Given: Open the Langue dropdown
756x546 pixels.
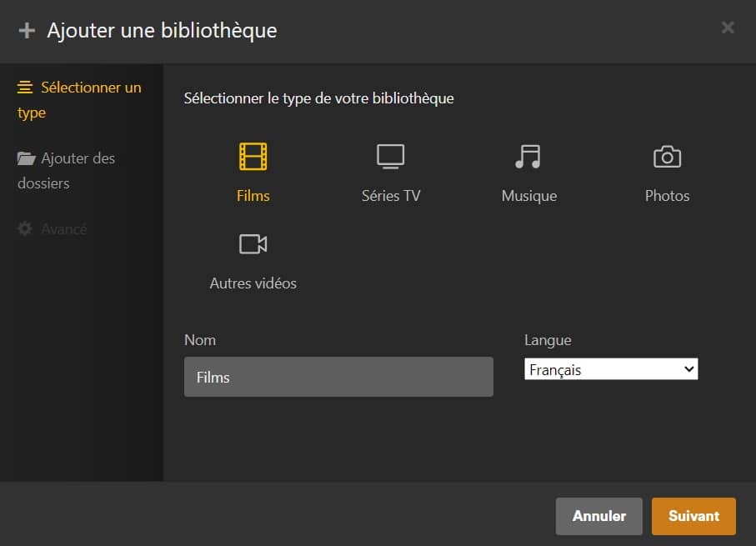Looking at the screenshot, I should [x=611, y=369].
